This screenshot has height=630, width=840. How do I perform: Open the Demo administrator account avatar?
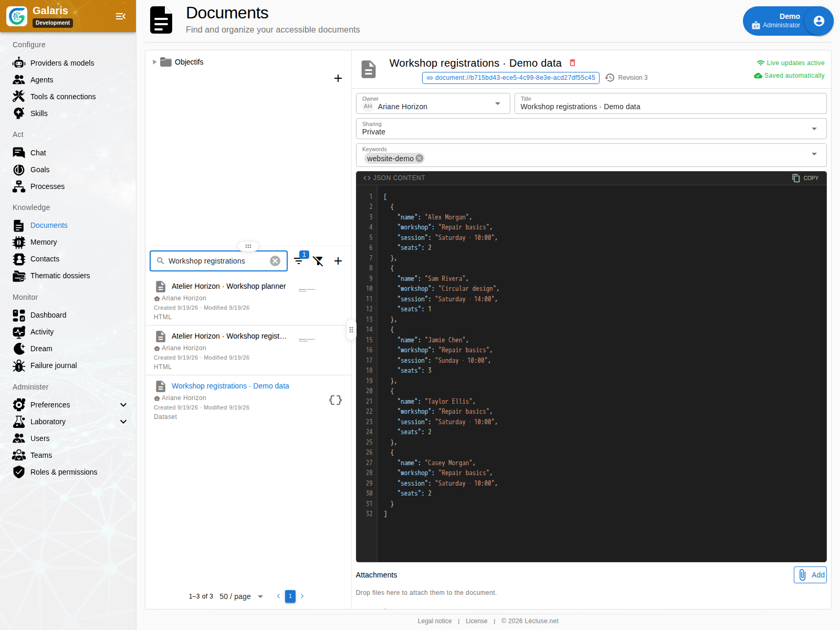point(818,21)
